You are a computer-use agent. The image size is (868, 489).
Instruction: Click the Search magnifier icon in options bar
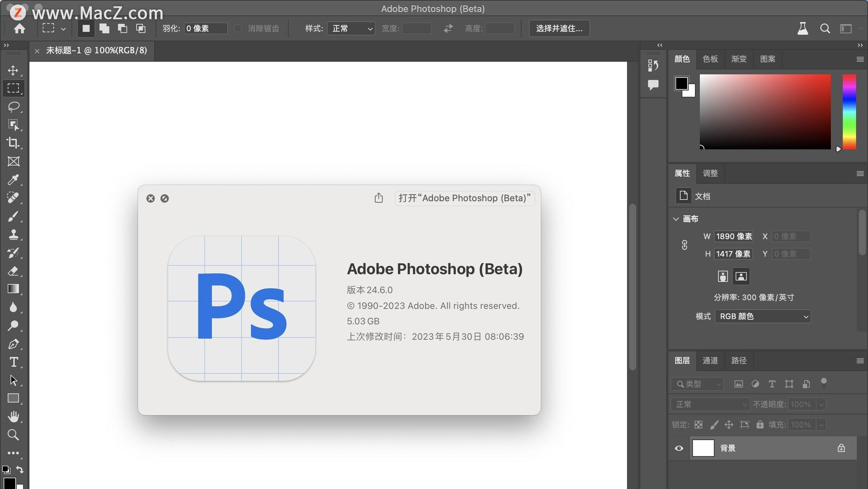click(825, 28)
